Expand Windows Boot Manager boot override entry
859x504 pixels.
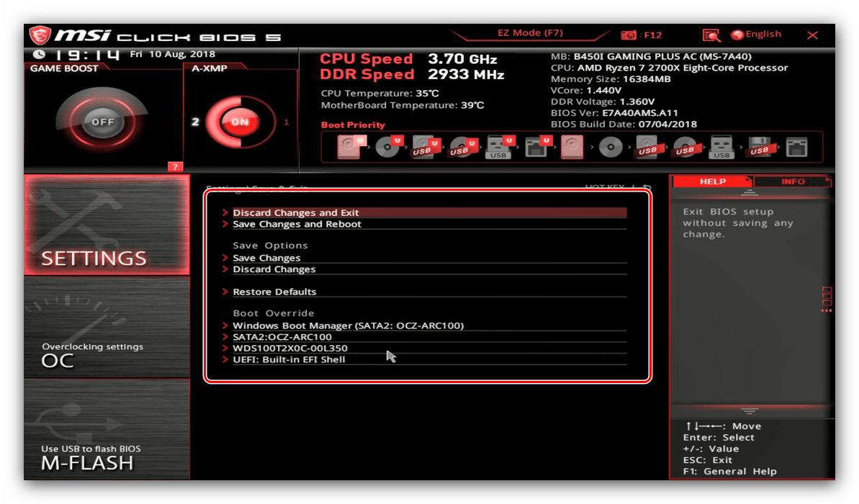click(348, 325)
